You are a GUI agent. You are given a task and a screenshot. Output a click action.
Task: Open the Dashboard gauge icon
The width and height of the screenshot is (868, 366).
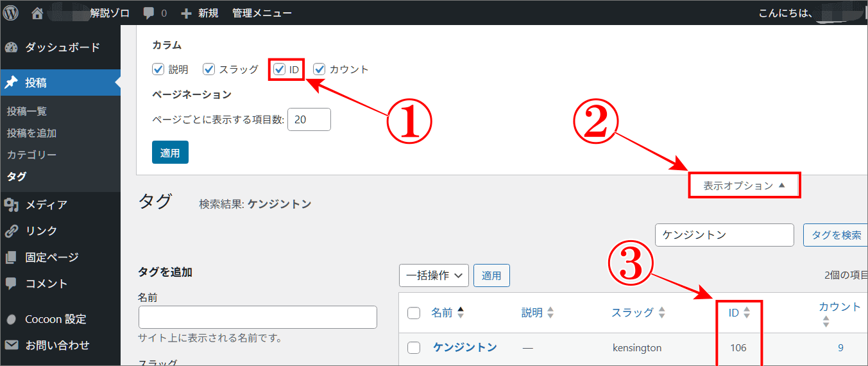point(11,48)
